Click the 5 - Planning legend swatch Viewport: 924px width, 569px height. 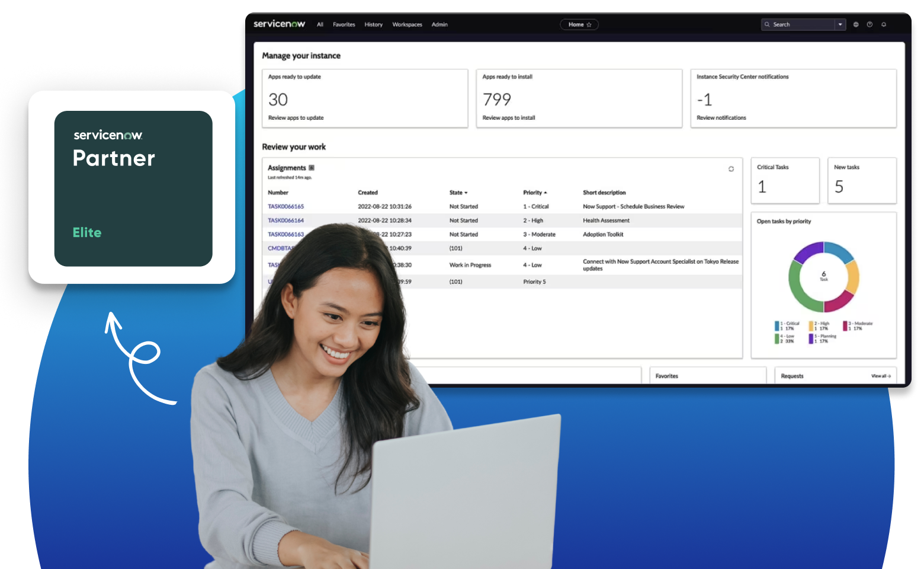[811, 338]
